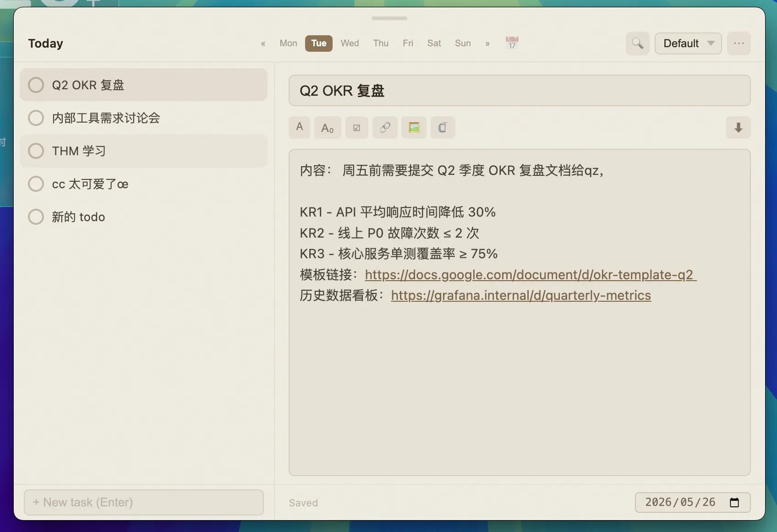The image size is (777, 532).
Task: Check off cc 太可爱了 task
Action: pyautogui.click(x=36, y=184)
